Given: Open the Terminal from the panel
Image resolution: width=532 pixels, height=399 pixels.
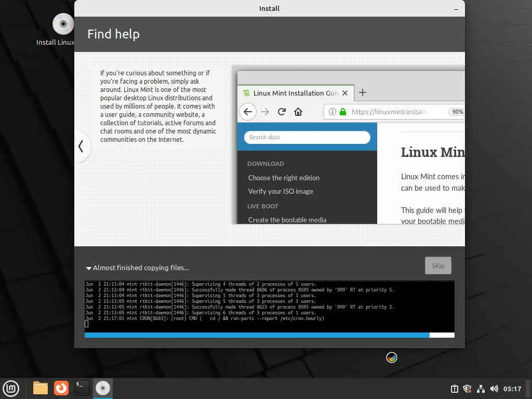Looking at the screenshot, I should pos(82,388).
